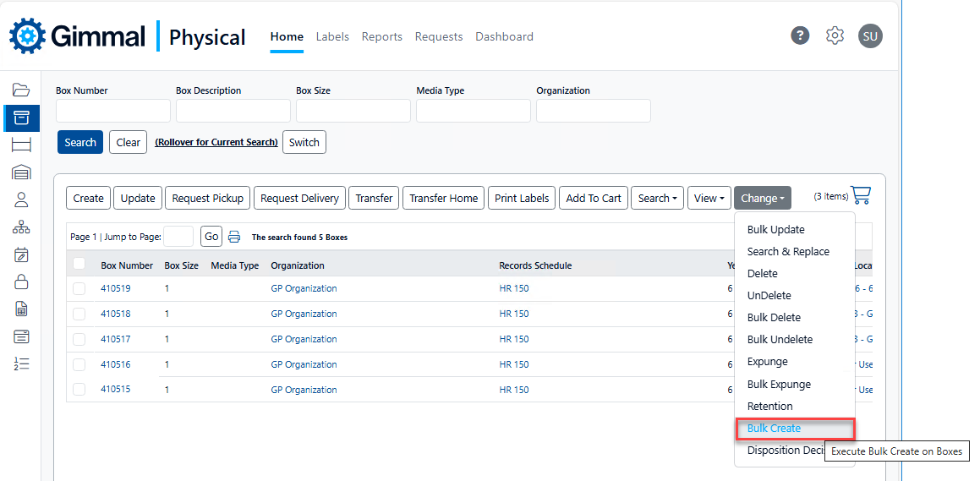Toggle the select-all header checkbox
980x481 pixels.
click(79, 265)
